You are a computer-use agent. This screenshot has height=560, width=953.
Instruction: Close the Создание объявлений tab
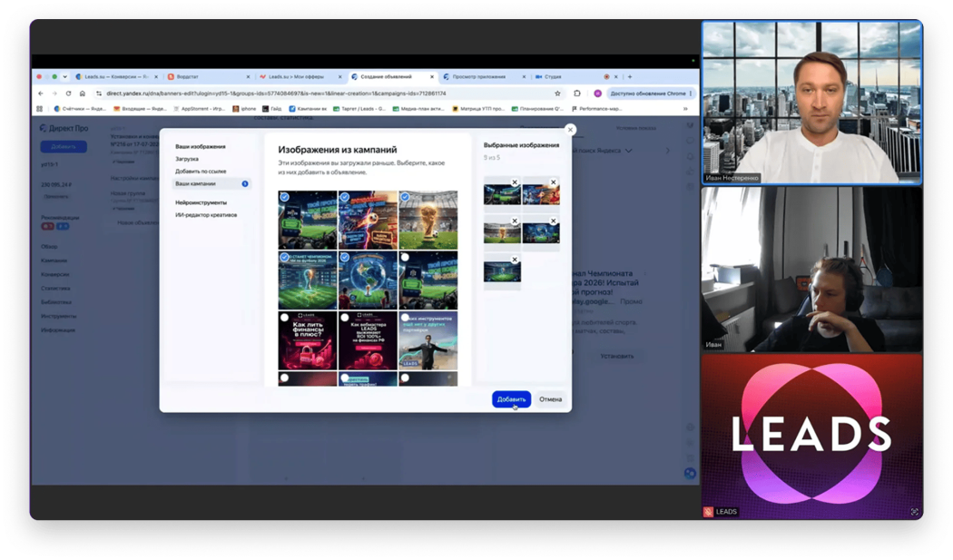point(432,77)
